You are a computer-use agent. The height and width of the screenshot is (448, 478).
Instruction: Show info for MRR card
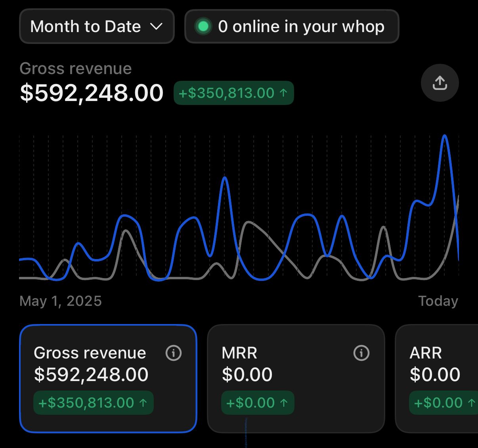361,353
